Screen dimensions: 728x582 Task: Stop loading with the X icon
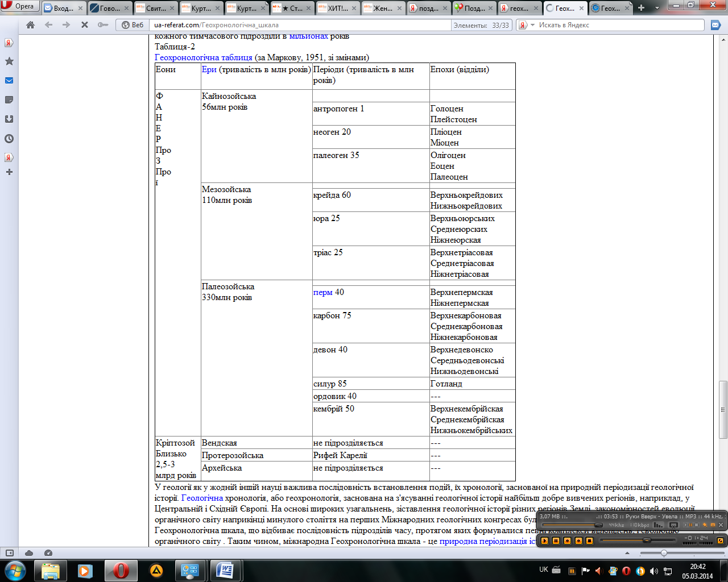tap(85, 25)
